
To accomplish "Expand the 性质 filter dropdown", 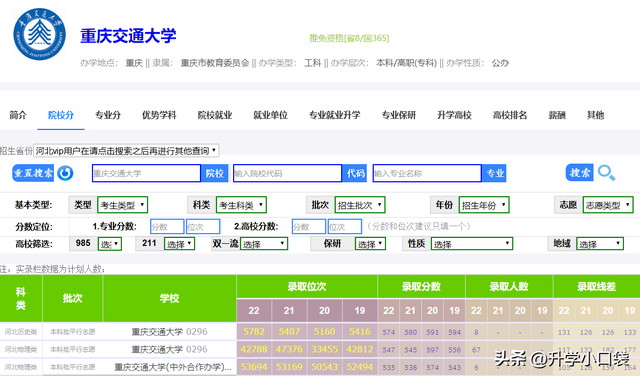I will [471, 244].
